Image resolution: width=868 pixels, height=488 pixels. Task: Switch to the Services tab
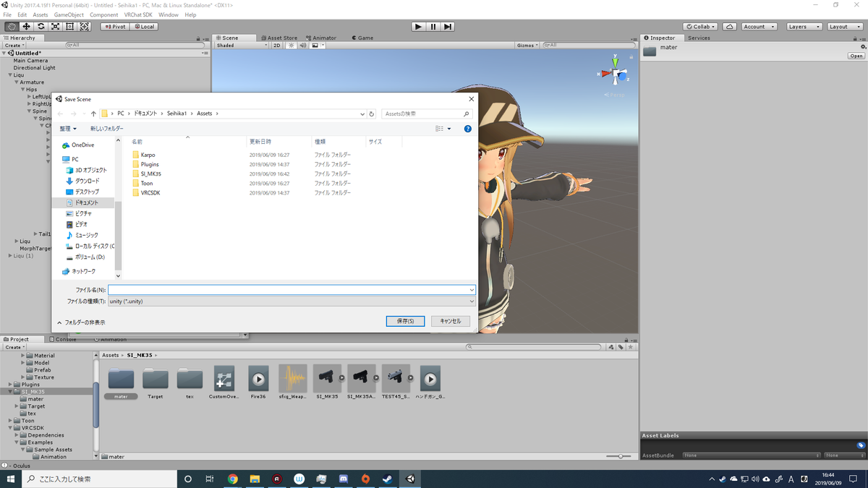pyautogui.click(x=699, y=38)
